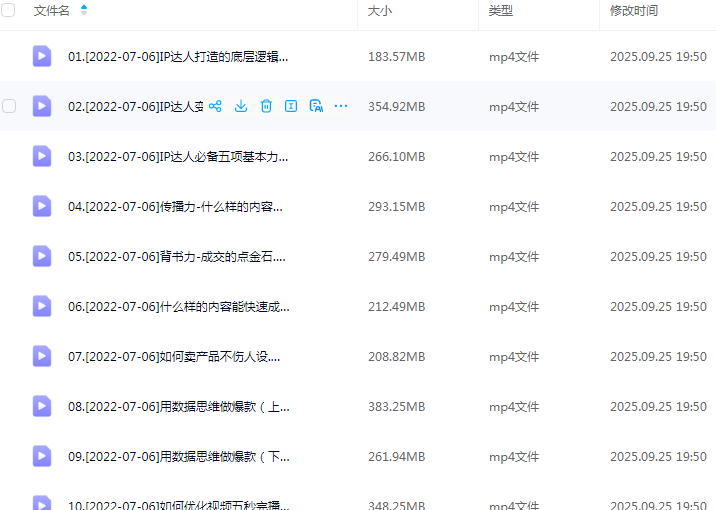Tick the select-all checkbox in the header
Screen dimensions: 716x510
point(9,10)
